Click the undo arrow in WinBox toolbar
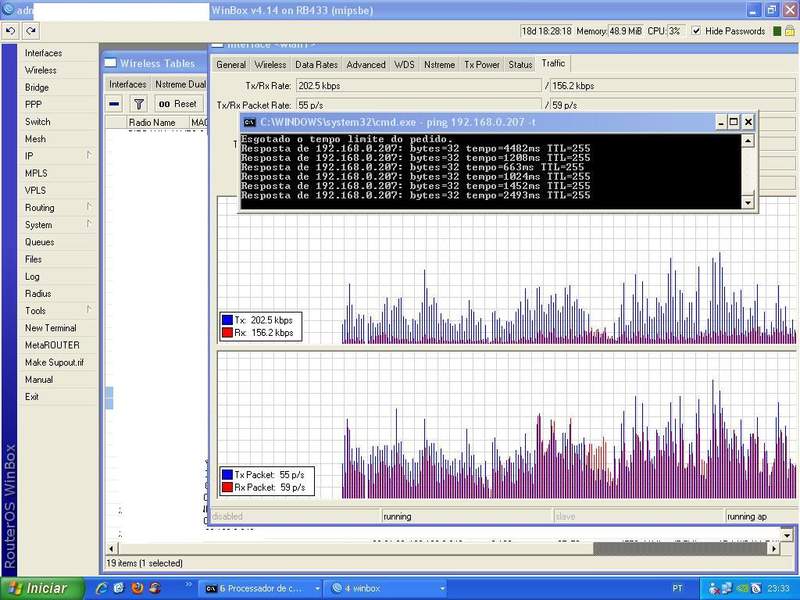This screenshot has width=800, height=600. (x=10, y=31)
